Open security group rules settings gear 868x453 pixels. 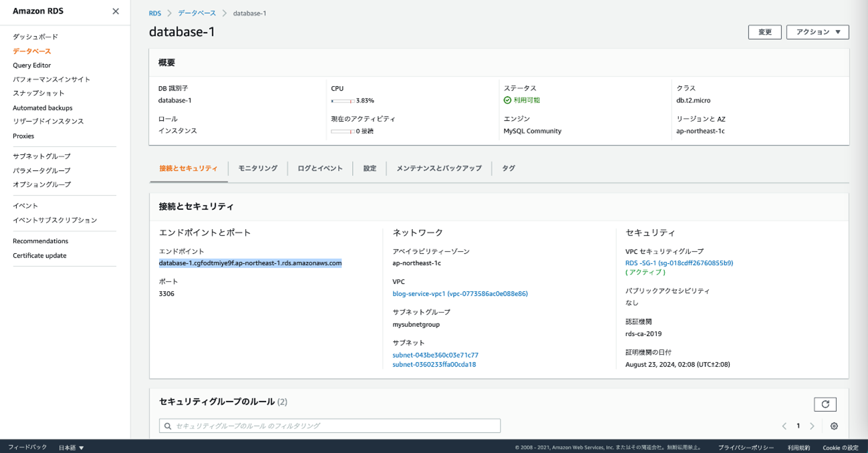click(x=834, y=426)
